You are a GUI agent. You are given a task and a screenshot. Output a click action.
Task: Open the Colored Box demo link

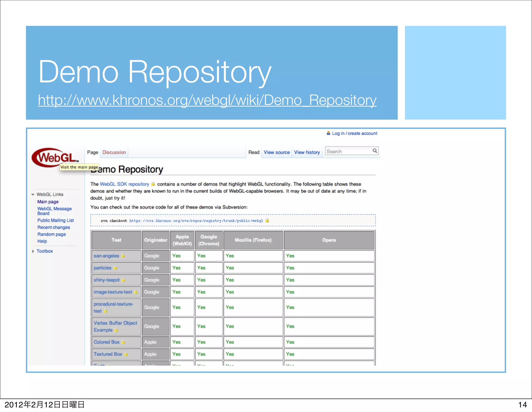[107, 342]
